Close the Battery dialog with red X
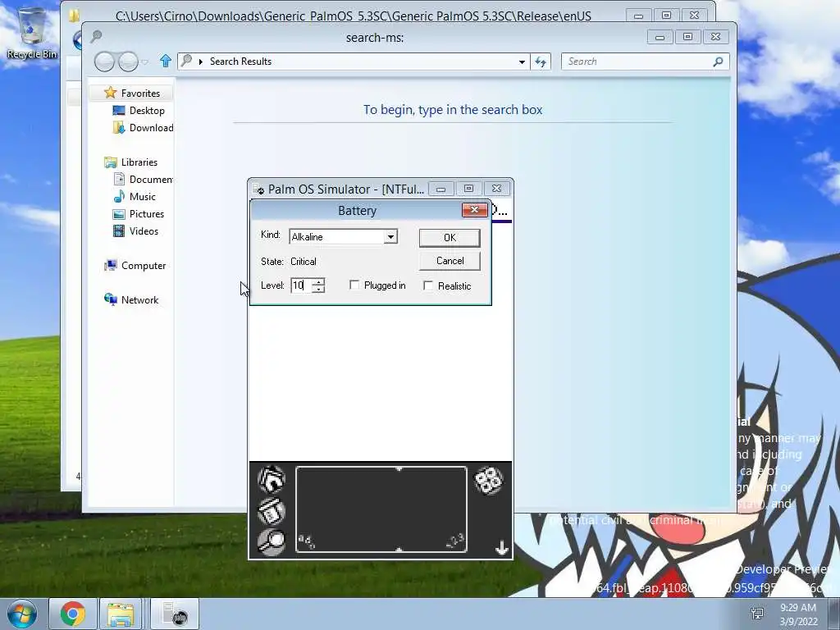 click(x=474, y=210)
